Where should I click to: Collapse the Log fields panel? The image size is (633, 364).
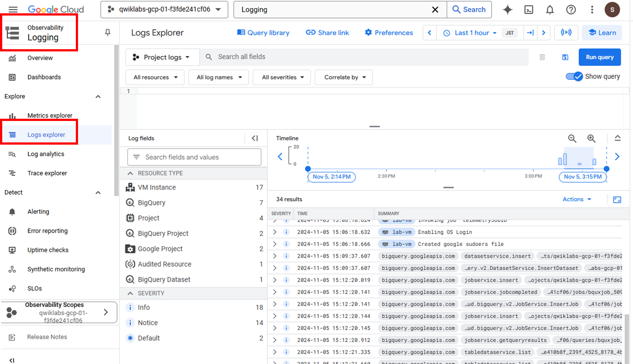tap(255, 138)
